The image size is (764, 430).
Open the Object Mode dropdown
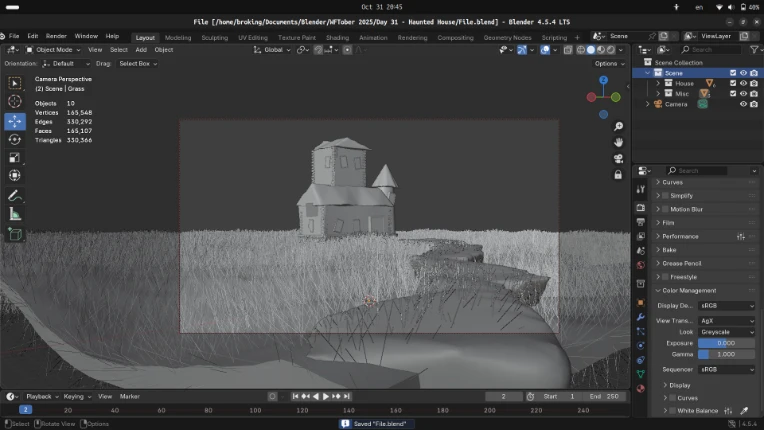pyautogui.click(x=53, y=50)
